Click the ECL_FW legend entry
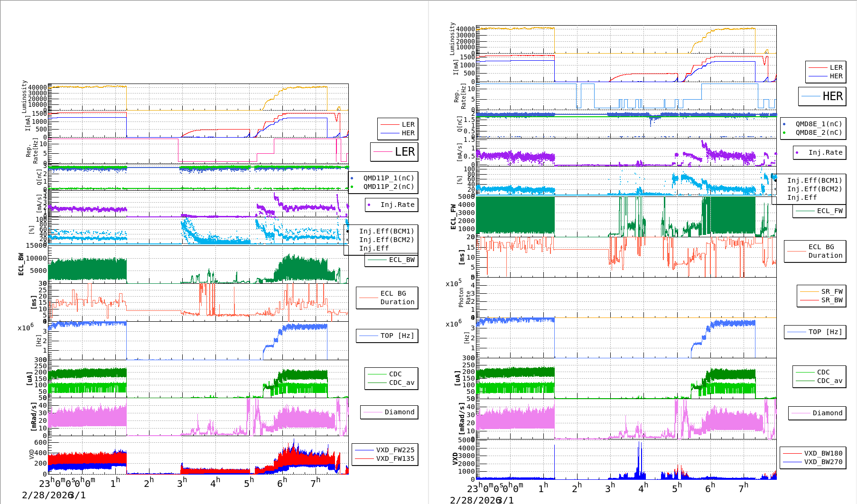The image size is (857, 504). coord(819,211)
